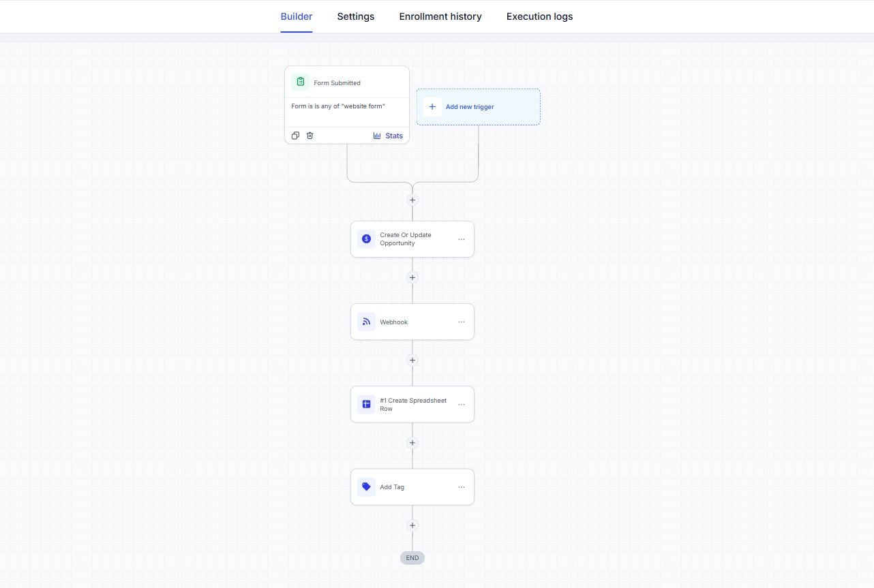Click the Webhook feed icon
This screenshot has width=874, height=588.
coord(366,322)
